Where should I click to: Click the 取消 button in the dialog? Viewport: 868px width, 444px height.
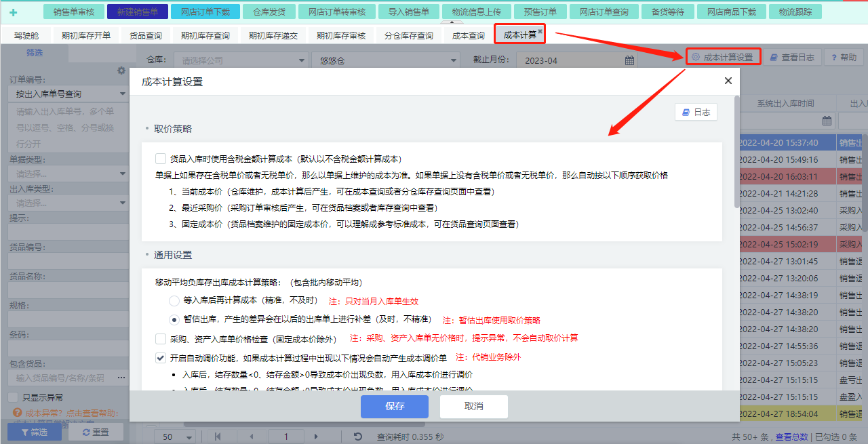[474, 406]
